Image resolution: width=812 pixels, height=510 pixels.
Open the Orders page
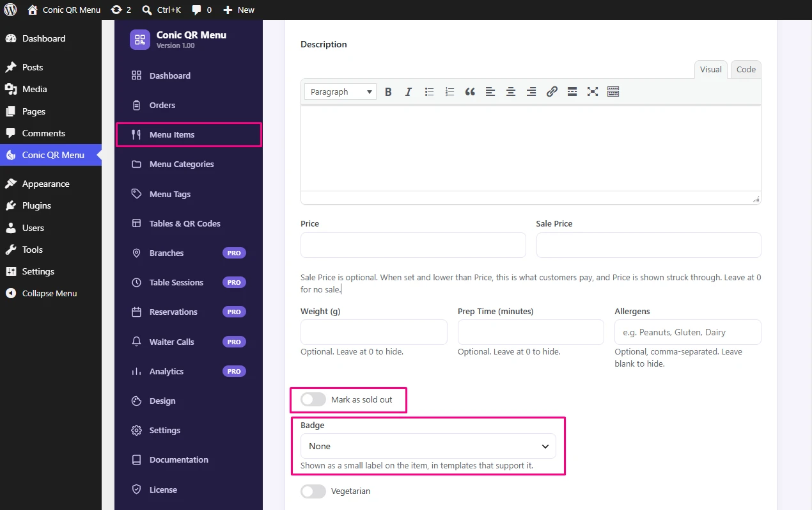point(189,105)
